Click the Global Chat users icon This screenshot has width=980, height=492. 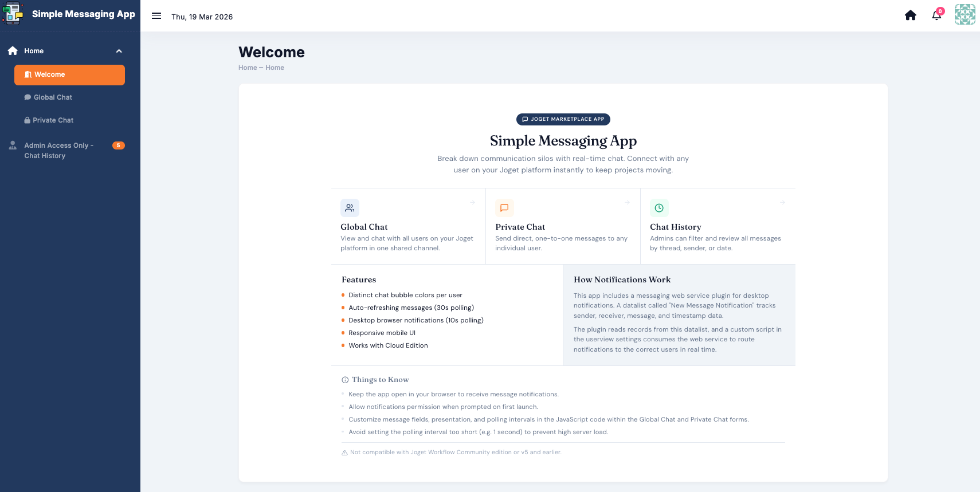(x=350, y=208)
